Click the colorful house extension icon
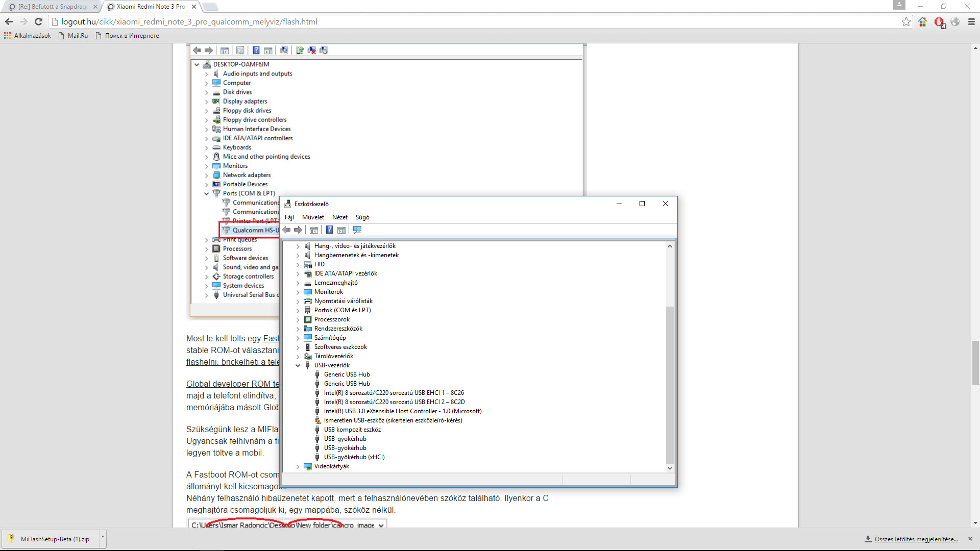The height and width of the screenshot is (551, 980). coord(922,21)
